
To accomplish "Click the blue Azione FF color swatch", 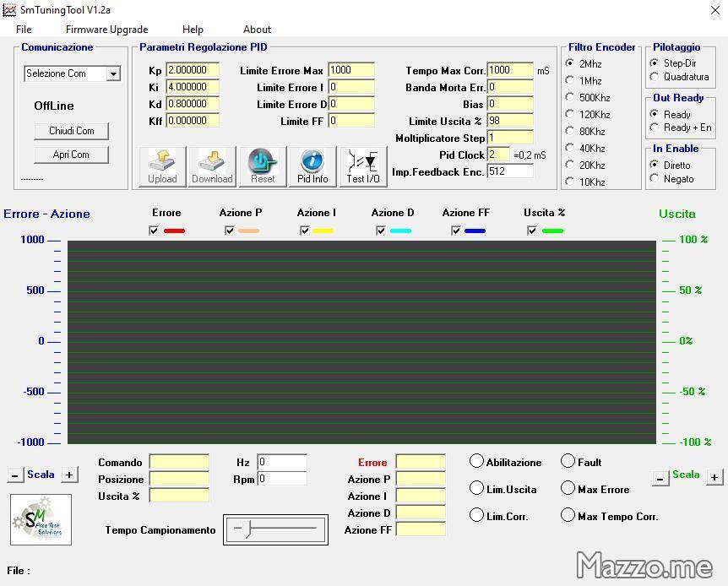I will click(x=475, y=231).
